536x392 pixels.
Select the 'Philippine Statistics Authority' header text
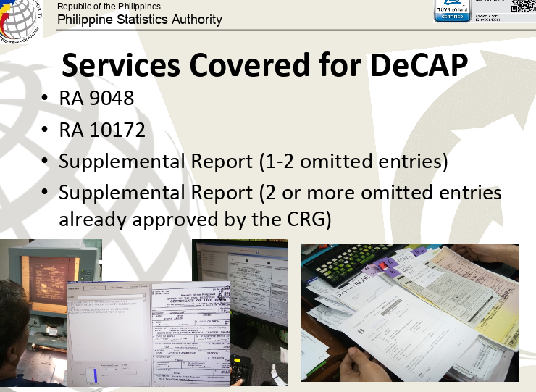(140, 20)
